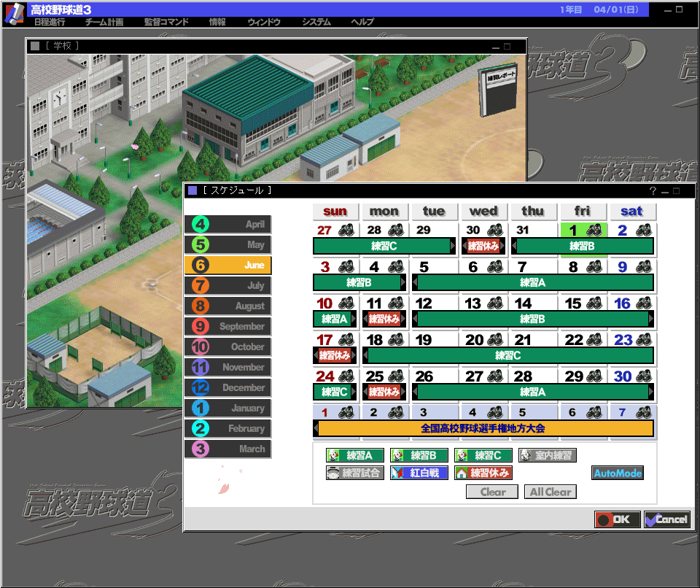
Task: Click left arrow of 練習休み bar on 30th
Action: 464,247
